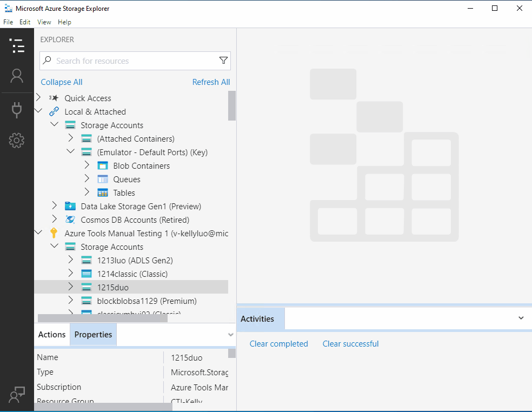Click the filter funnel icon in search box
Viewport: 532px width, 412px height.
(x=223, y=61)
